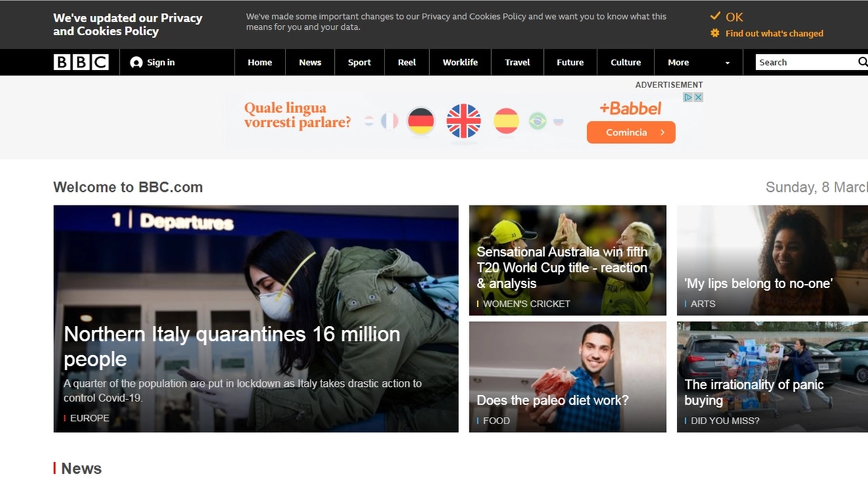
Task: Click the Sign in link
Action: (x=161, y=62)
